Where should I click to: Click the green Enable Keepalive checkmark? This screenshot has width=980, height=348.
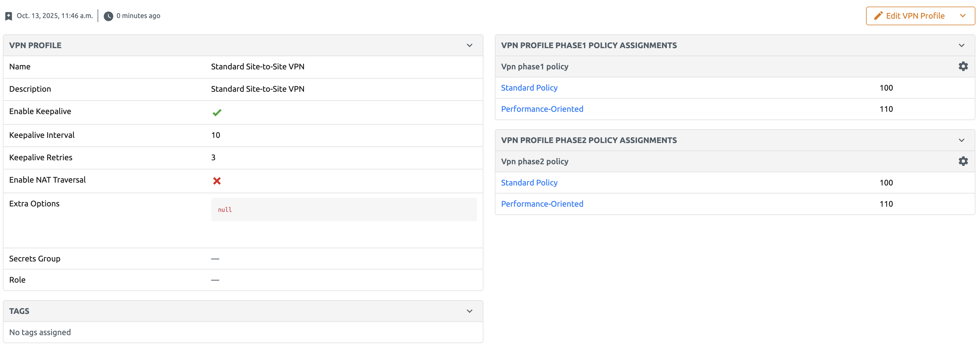click(217, 112)
